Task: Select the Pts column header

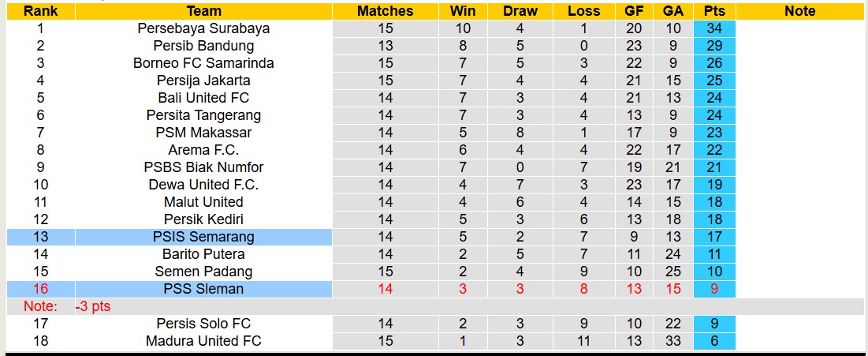Action: click(x=714, y=11)
